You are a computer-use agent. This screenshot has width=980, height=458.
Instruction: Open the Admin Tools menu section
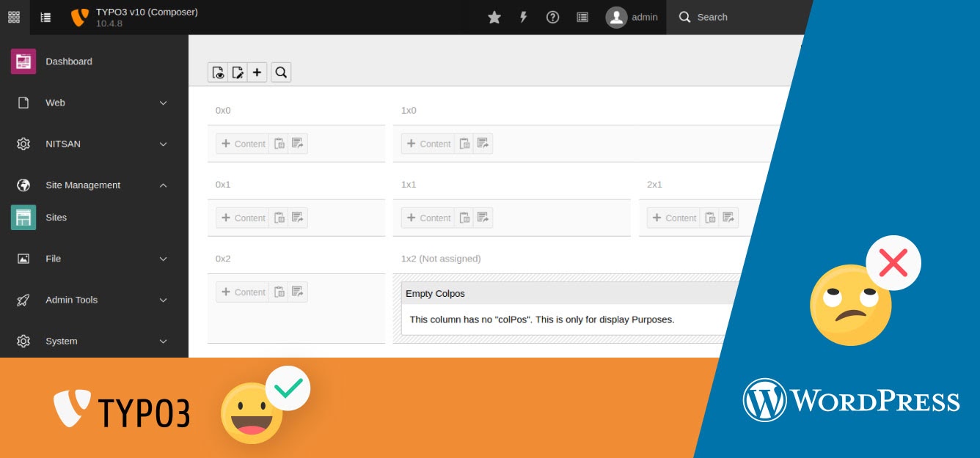71,300
